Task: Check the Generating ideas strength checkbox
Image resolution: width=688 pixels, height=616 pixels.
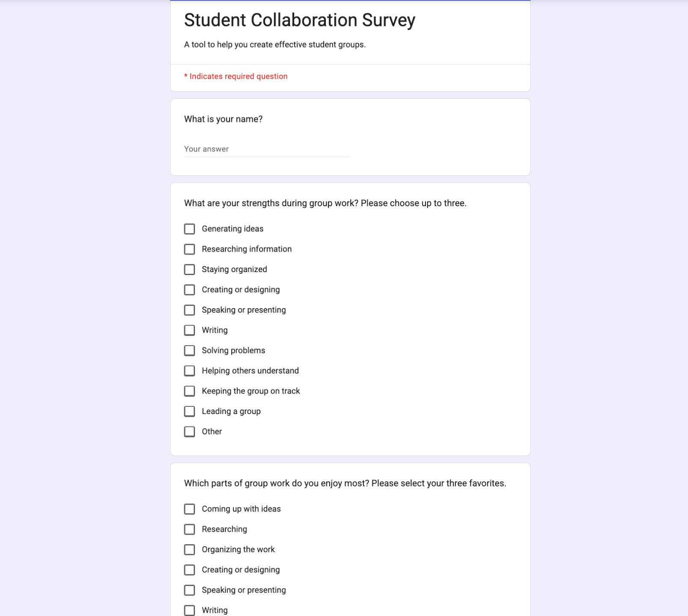Action: [x=189, y=229]
